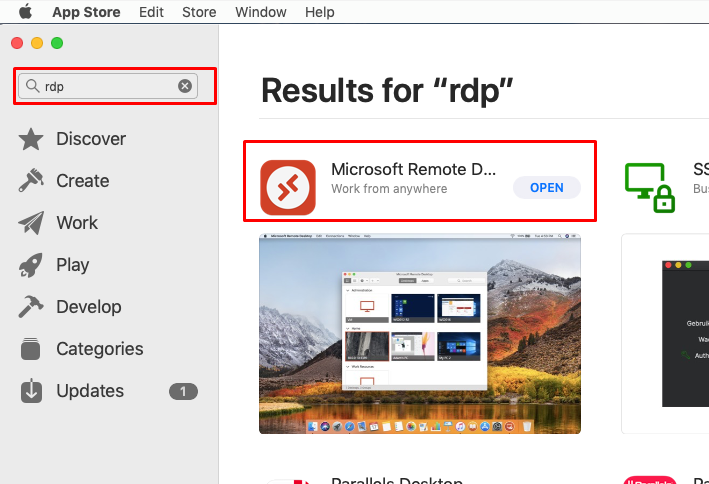Go to the Discover section
Image resolution: width=709 pixels, height=484 pixels.
91,139
